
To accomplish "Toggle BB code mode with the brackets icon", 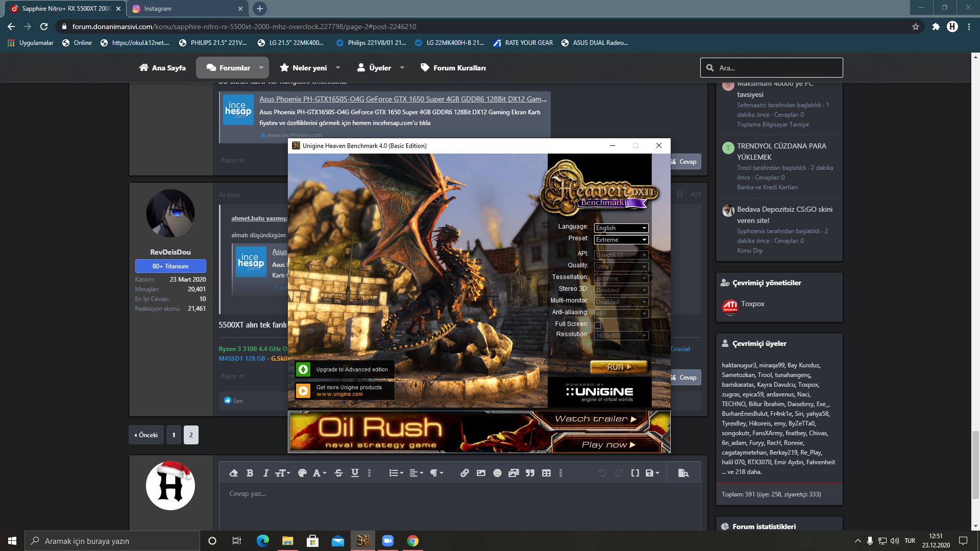I will click(x=635, y=473).
